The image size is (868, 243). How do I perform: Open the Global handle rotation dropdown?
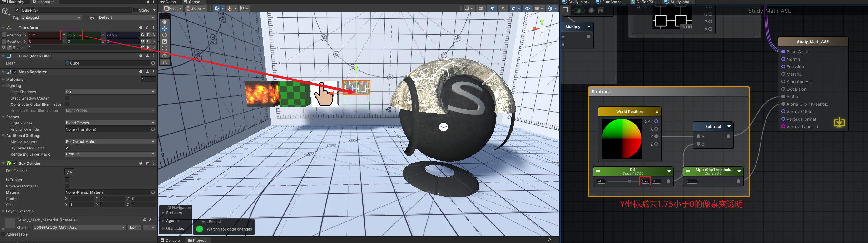point(196,8)
